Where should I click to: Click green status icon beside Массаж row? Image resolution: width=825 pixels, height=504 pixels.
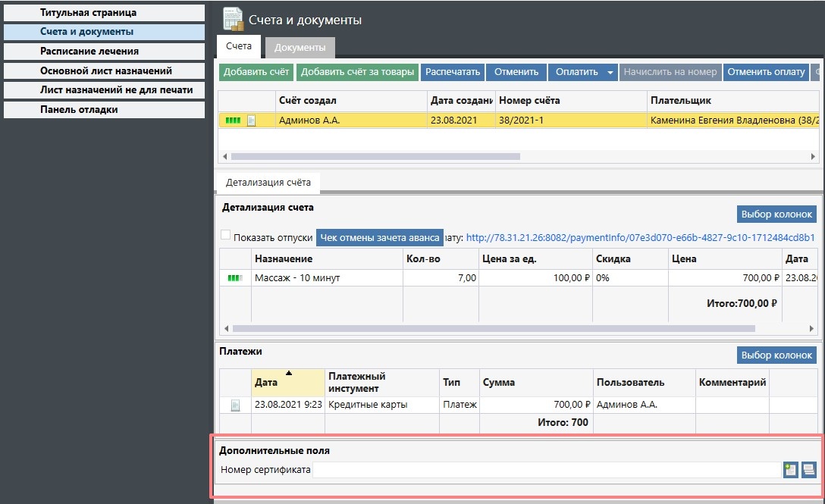pos(235,278)
